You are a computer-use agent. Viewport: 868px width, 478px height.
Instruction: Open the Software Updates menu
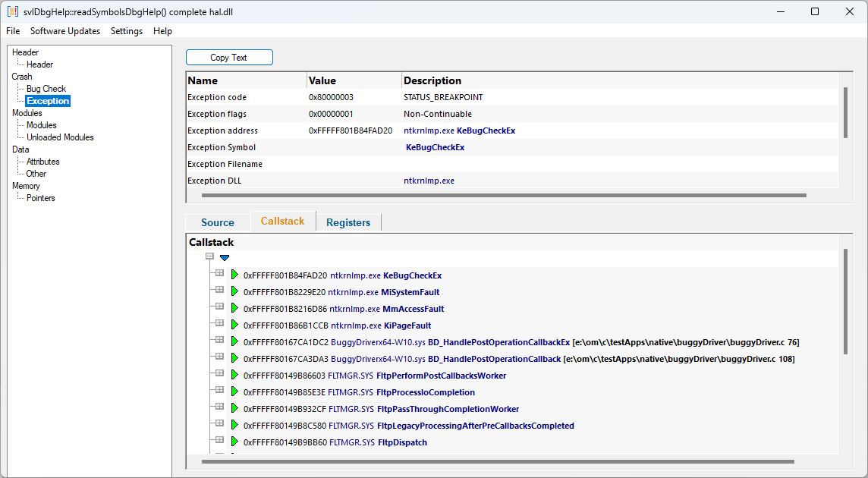pyautogui.click(x=65, y=31)
